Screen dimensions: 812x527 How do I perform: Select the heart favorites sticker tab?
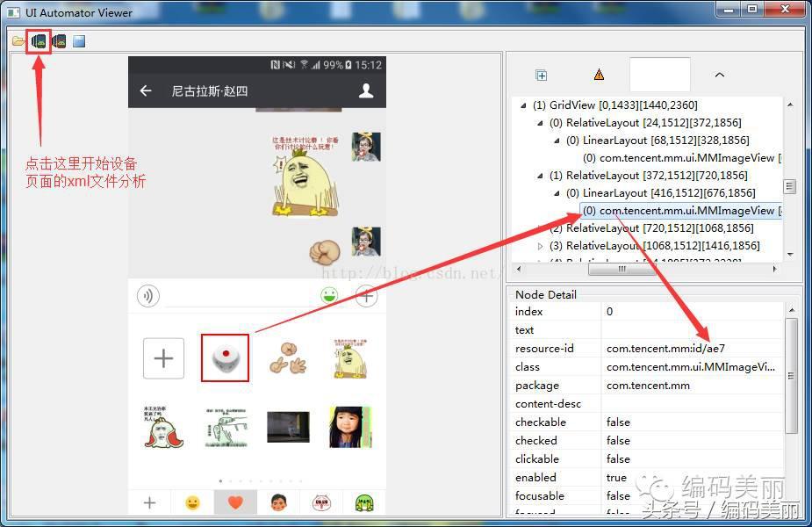(x=235, y=502)
